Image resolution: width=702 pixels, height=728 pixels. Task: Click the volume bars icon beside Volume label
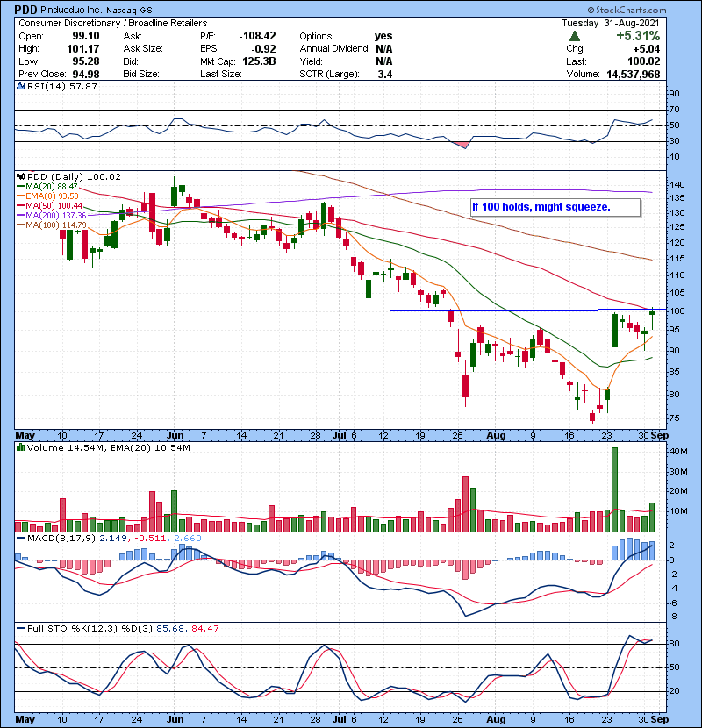[20, 447]
